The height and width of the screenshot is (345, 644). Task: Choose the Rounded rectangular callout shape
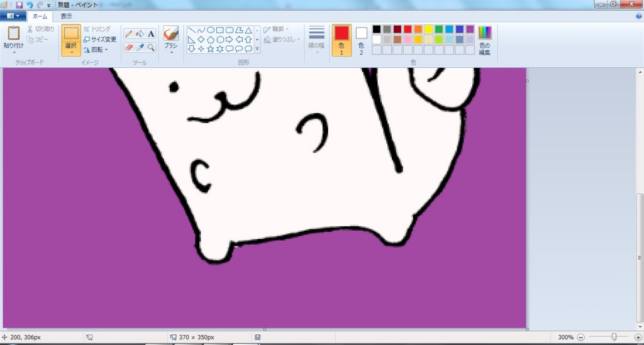coord(229,49)
